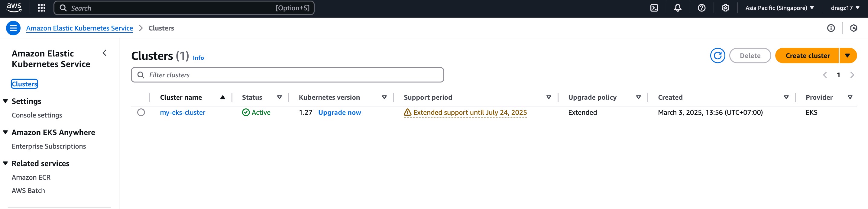Open the settings gear icon

(x=725, y=8)
